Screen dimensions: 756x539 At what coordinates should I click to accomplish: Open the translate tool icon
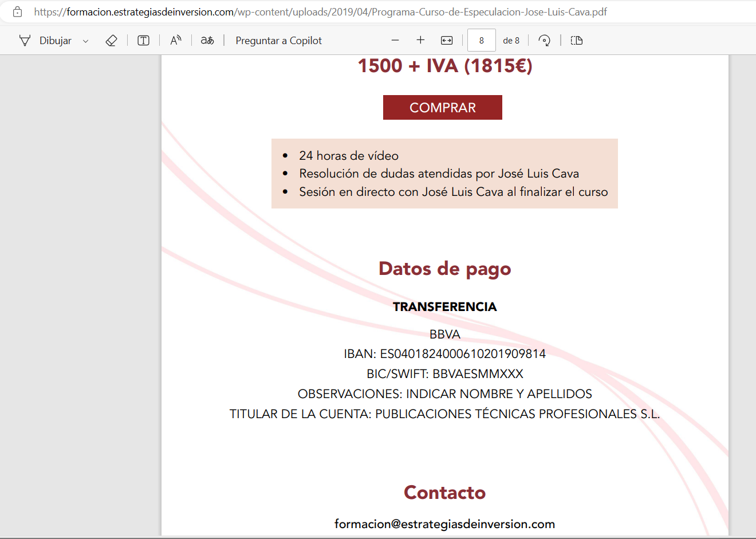coord(207,40)
